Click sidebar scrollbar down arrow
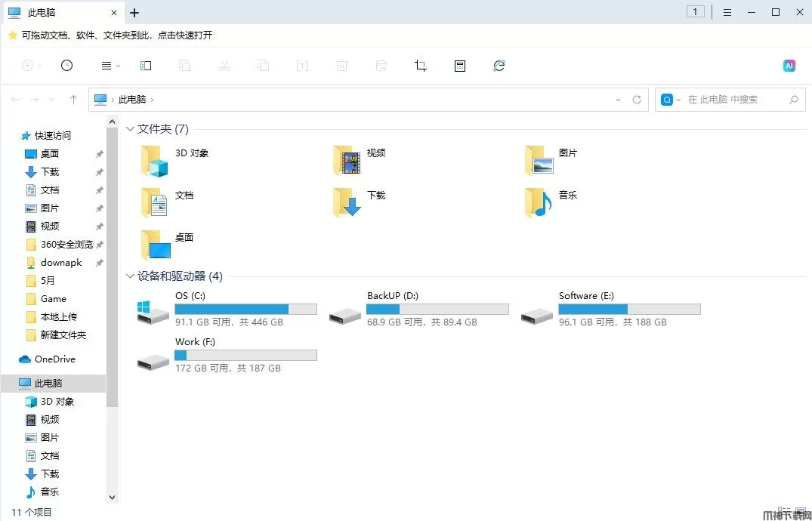 pos(112,497)
